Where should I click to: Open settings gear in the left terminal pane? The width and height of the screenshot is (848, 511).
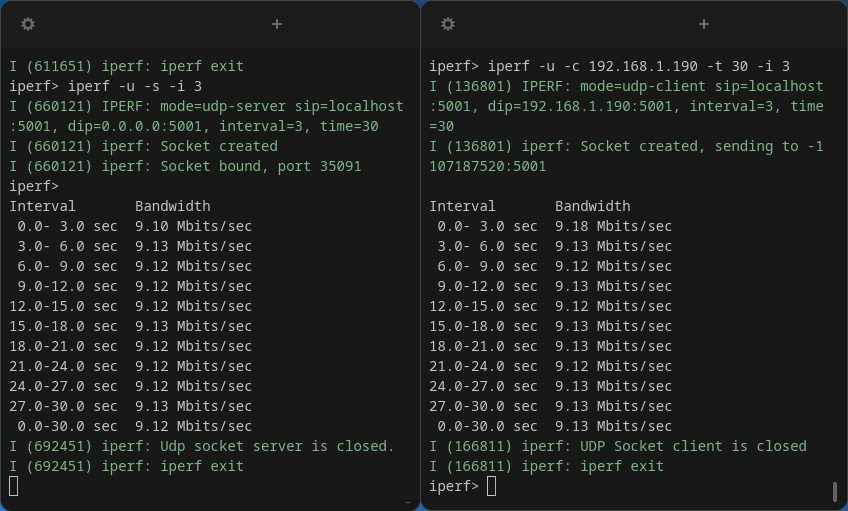tap(28, 24)
